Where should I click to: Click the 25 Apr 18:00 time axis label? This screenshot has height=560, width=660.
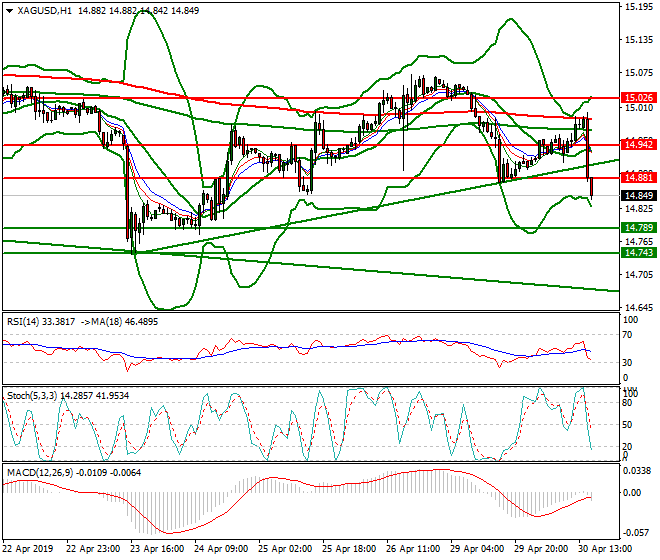pos(349,549)
